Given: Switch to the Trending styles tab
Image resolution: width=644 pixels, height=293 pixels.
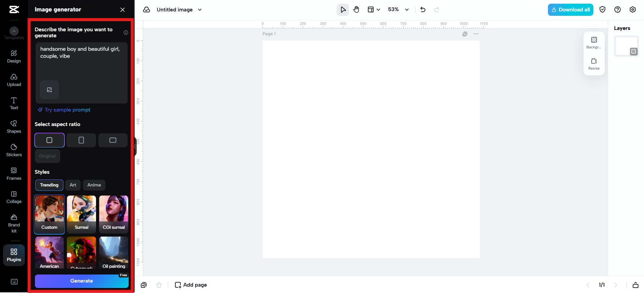Looking at the screenshot, I should [x=49, y=185].
